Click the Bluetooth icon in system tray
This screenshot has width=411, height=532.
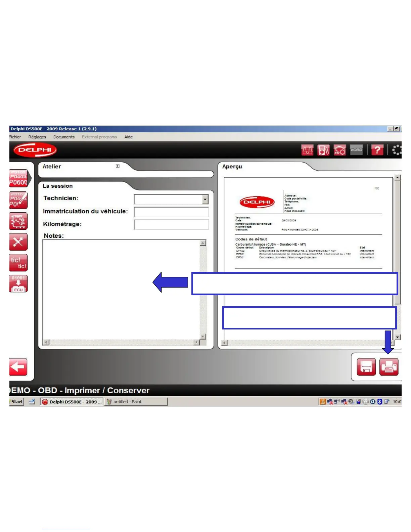coord(380,401)
